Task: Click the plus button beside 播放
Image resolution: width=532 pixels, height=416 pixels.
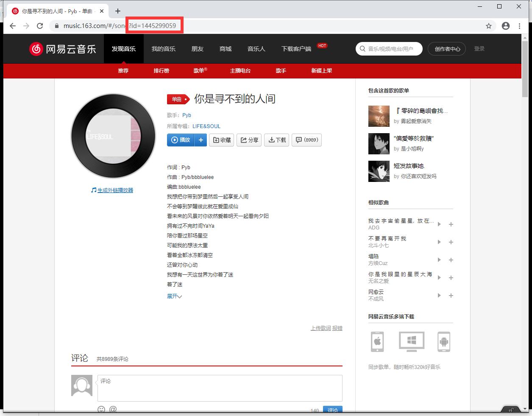Action: (201, 140)
